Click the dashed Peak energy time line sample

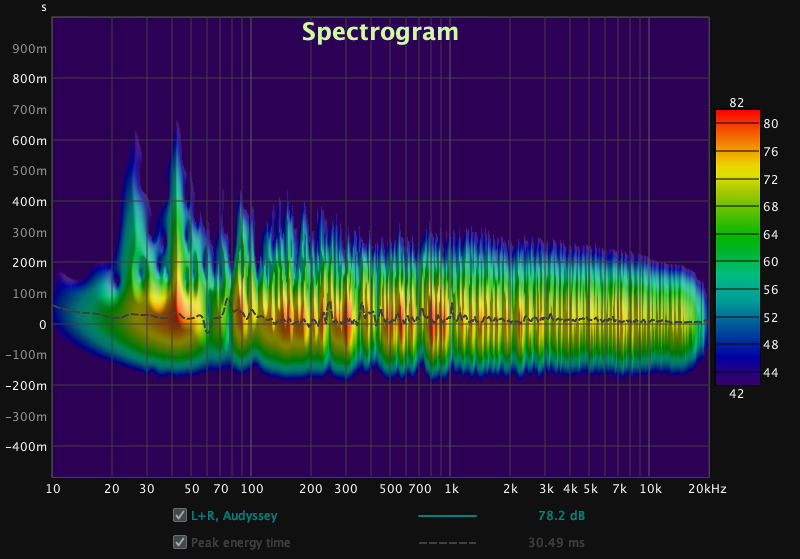coord(447,543)
